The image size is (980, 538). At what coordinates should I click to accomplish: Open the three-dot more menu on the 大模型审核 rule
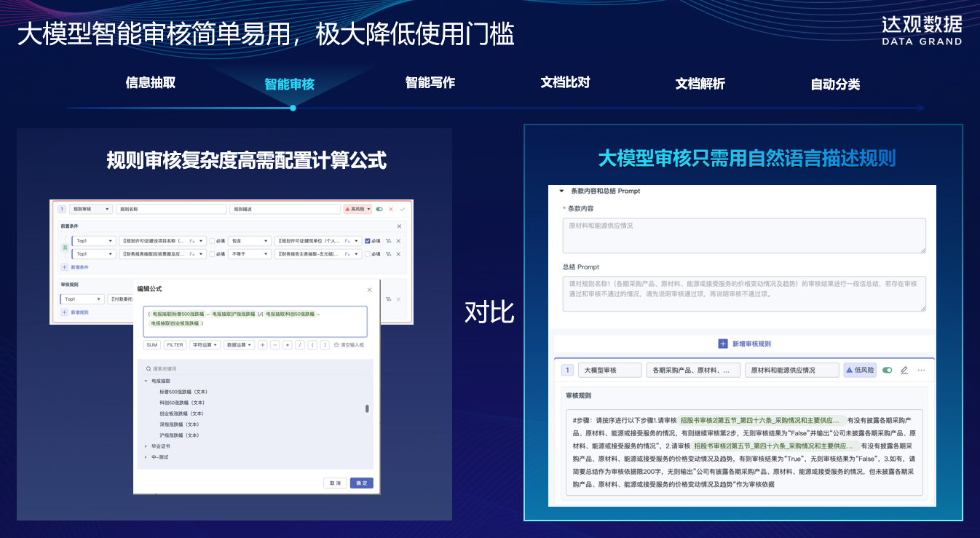tap(921, 370)
